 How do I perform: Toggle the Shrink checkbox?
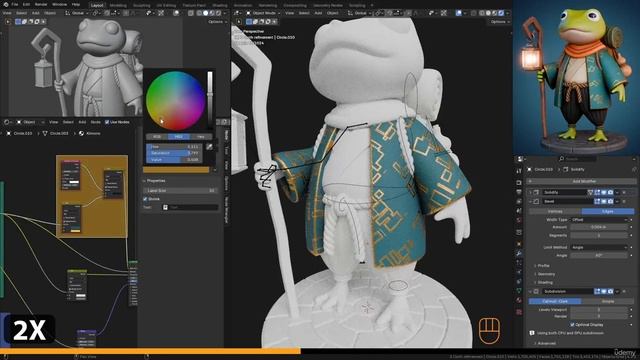pyautogui.click(x=145, y=199)
